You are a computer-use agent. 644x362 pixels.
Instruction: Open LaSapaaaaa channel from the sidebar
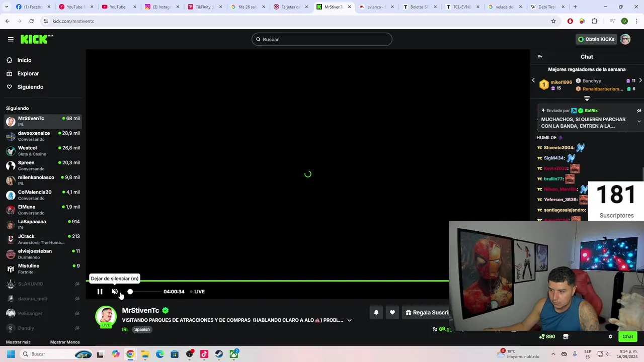[x=43, y=224]
